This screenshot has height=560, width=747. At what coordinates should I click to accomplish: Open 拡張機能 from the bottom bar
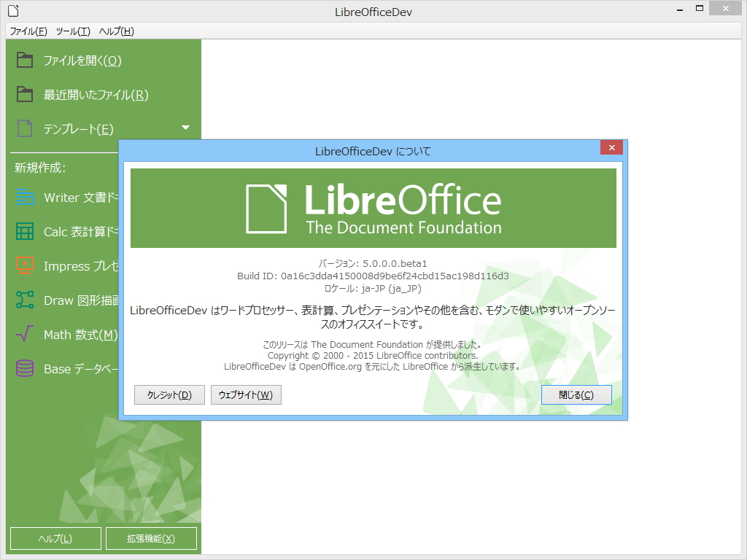(x=151, y=538)
